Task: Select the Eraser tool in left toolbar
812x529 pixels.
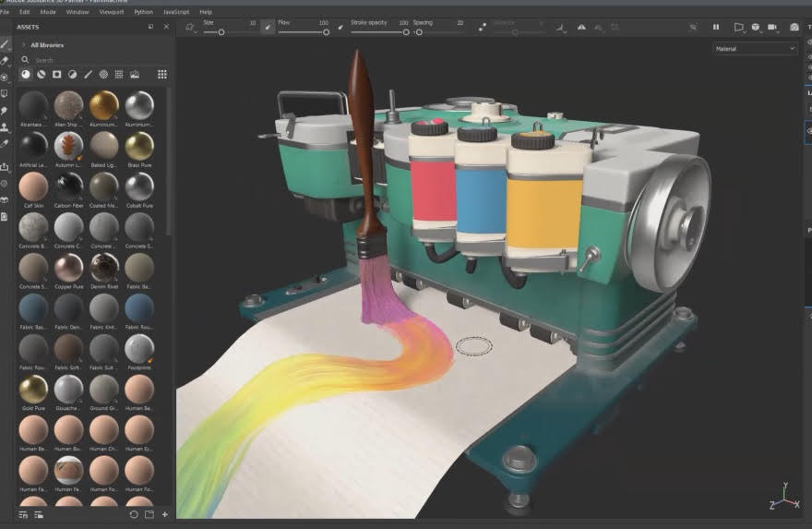Action: click(x=5, y=61)
